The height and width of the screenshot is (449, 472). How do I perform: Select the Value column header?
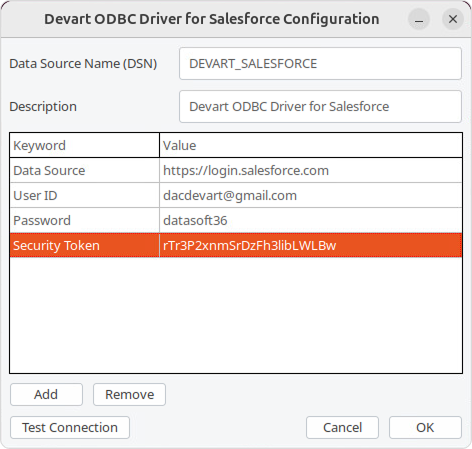tap(311, 145)
